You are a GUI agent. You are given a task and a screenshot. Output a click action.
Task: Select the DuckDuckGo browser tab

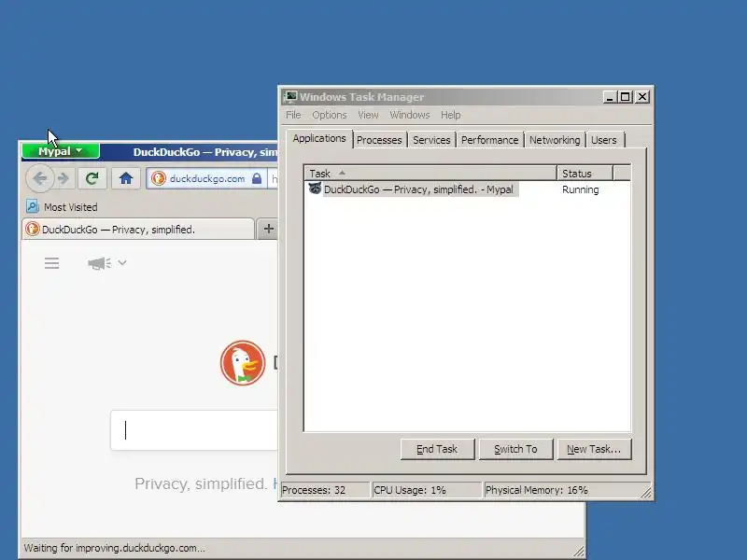pyautogui.click(x=138, y=229)
